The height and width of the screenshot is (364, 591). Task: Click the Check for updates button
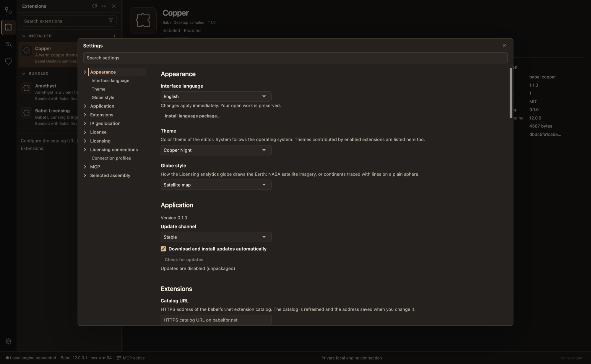point(184,260)
